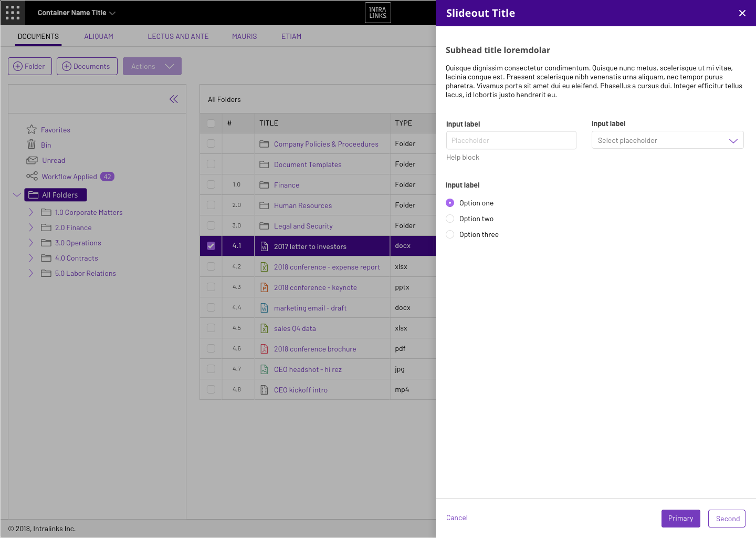Select the Option three radio button
This screenshot has width=756, height=538.
pos(450,234)
